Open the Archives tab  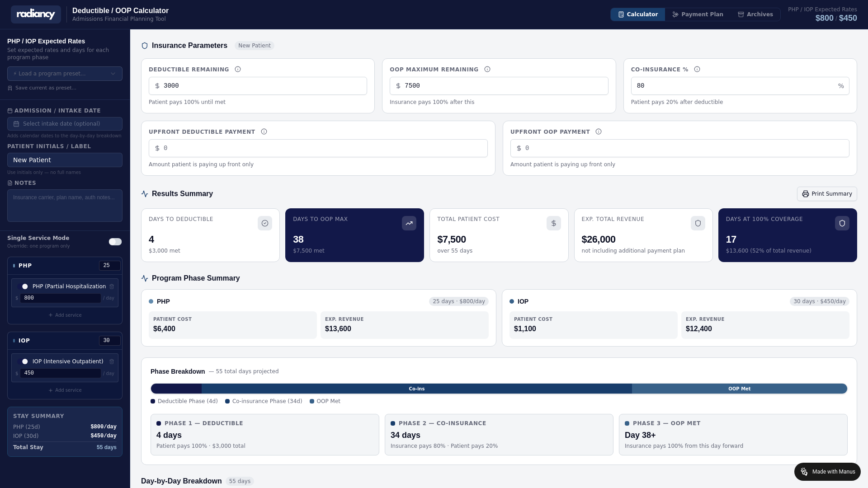pyautogui.click(x=755, y=14)
